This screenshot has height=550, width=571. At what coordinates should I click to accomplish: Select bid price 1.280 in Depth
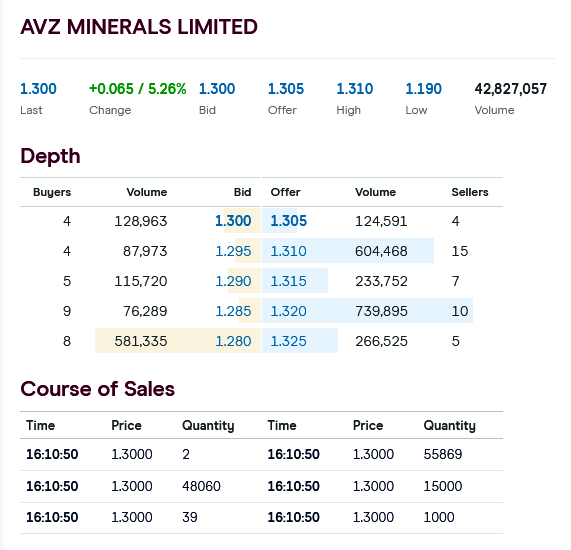[x=233, y=341]
